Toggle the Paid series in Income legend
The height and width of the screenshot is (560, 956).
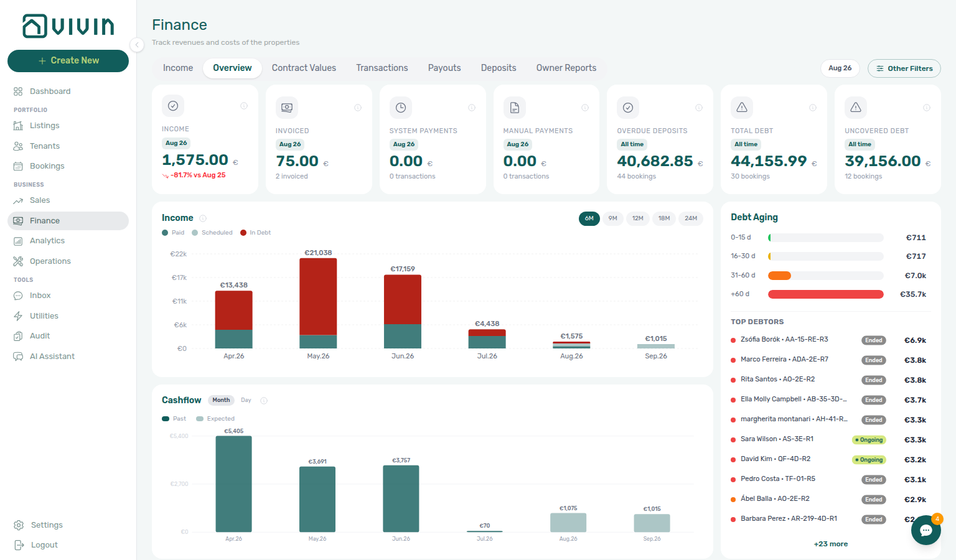(173, 233)
